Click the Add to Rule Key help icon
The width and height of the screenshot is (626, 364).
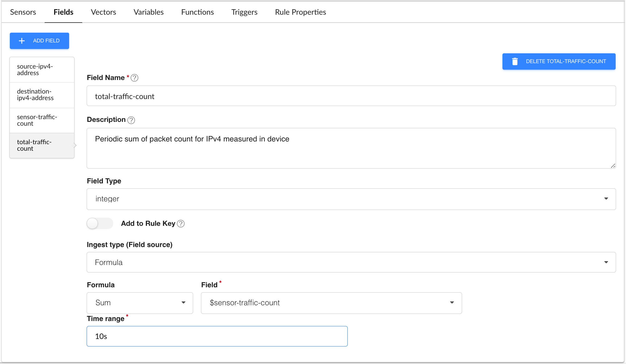click(x=181, y=224)
